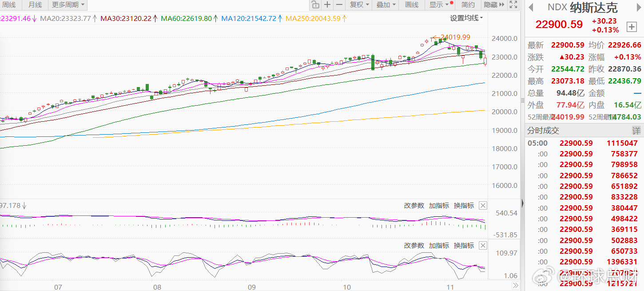Select the MA30:23120.22 label
This screenshot has height=291, width=644.
coord(126,19)
